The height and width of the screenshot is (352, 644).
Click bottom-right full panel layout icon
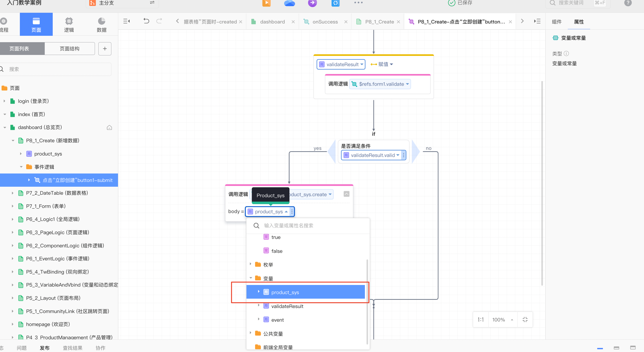(633, 347)
